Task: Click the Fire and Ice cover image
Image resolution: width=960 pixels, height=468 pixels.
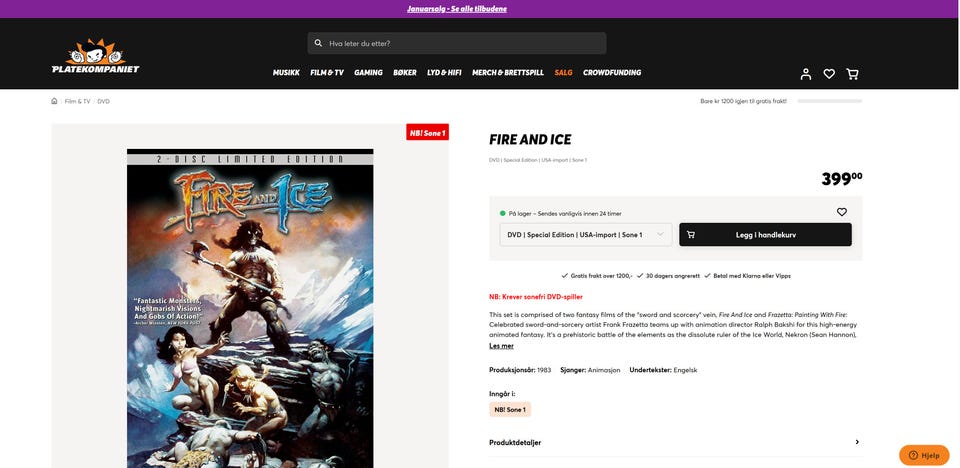Action: (250, 308)
